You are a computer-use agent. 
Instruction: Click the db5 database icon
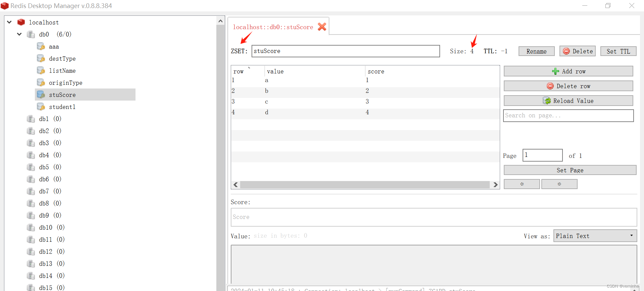[31, 167]
